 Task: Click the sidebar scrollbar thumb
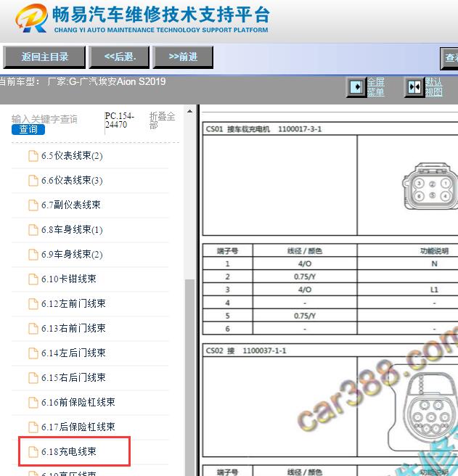click(190, 377)
